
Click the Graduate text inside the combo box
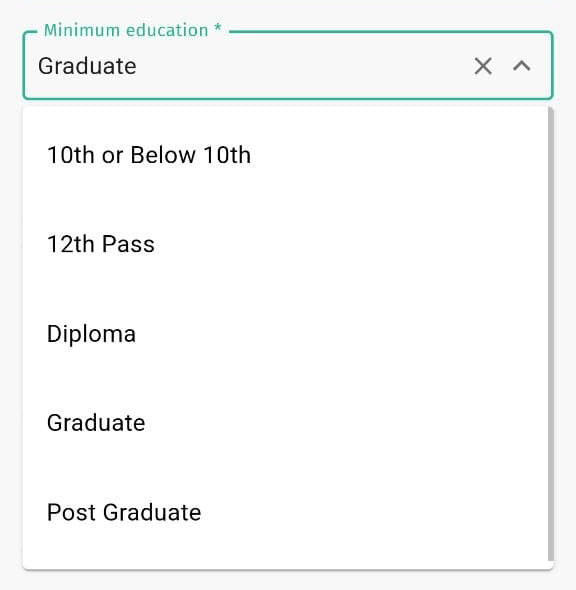click(x=87, y=66)
